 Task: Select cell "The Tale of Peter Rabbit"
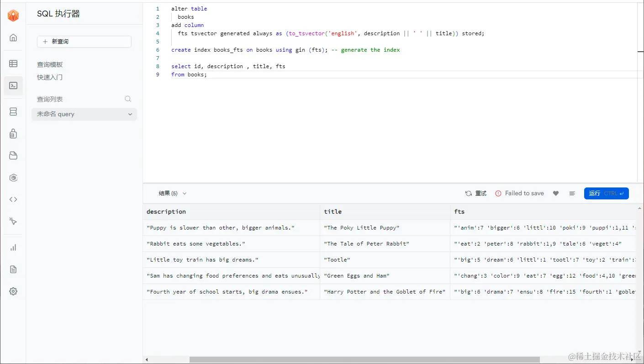[x=385, y=244]
